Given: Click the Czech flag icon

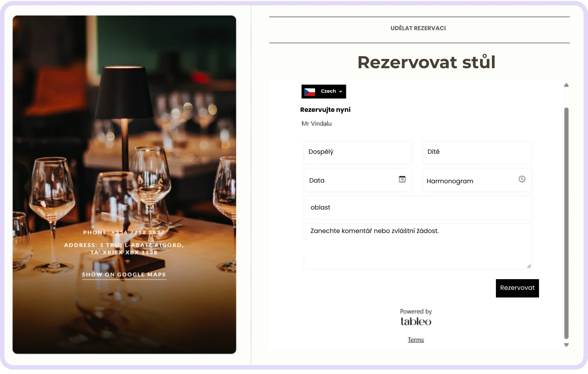Looking at the screenshot, I should [310, 92].
